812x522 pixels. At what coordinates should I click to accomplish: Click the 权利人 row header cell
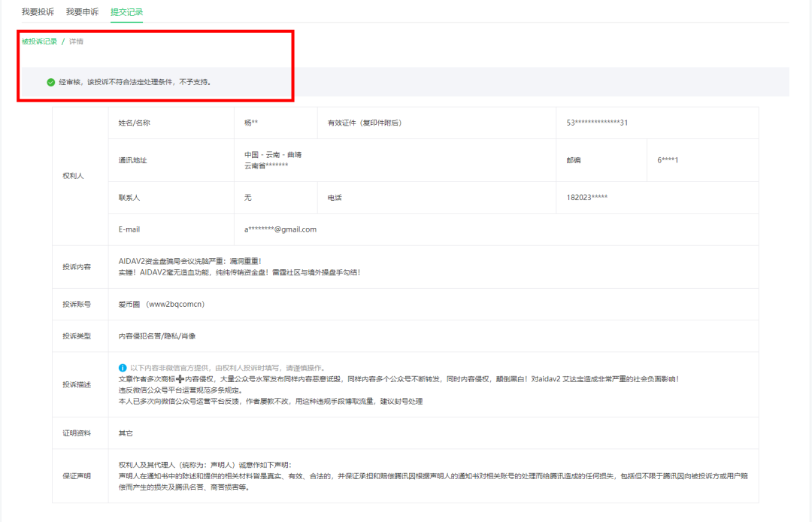click(73, 176)
